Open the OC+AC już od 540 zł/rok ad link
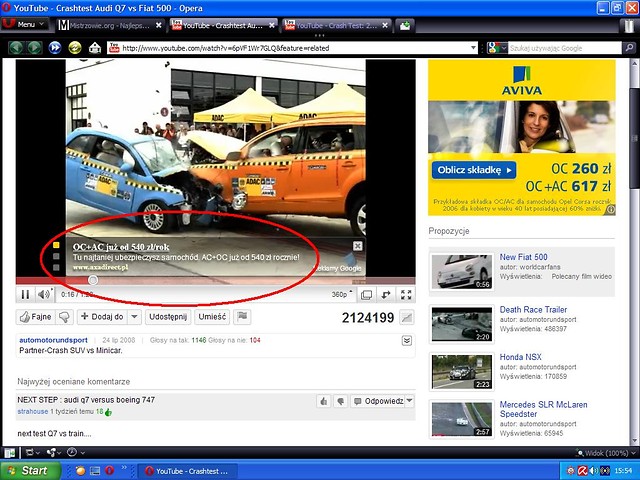Image resolution: width=640 pixels, height=480 pixels. 121,247
